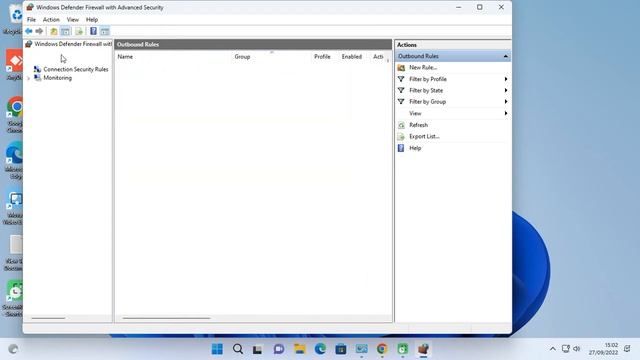Select the Connection Security Rules node
The width and height of the screenshot is (640, 360).
point(76,69)
